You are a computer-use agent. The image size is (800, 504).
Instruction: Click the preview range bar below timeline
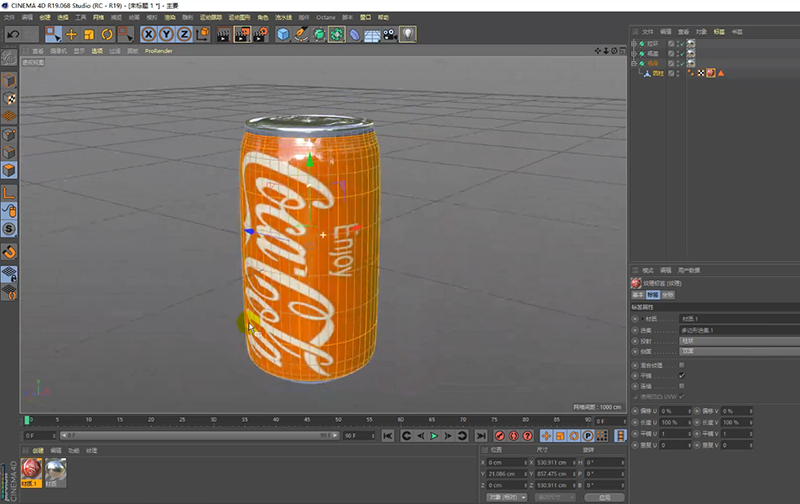click(199, 436)
